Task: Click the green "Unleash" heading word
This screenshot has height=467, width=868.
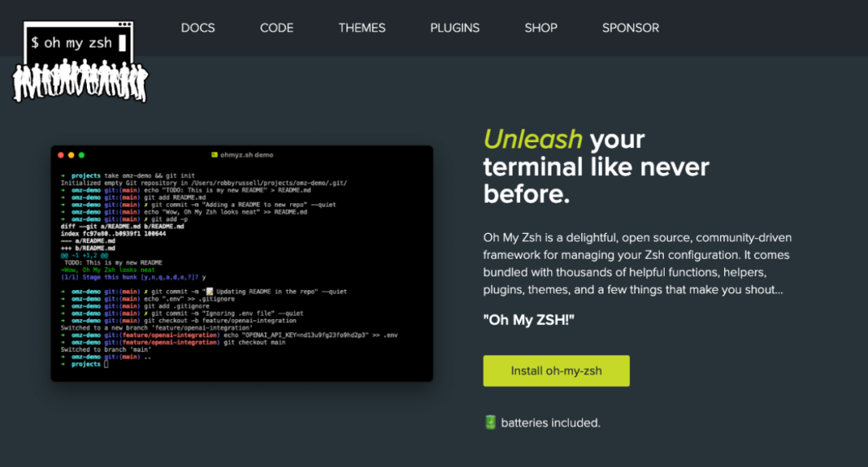Action: click(x=533, y=139)
